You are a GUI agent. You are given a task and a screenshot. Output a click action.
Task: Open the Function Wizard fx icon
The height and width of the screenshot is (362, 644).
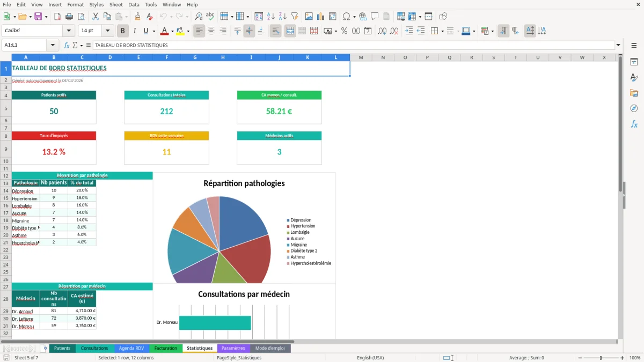[67, 45]
